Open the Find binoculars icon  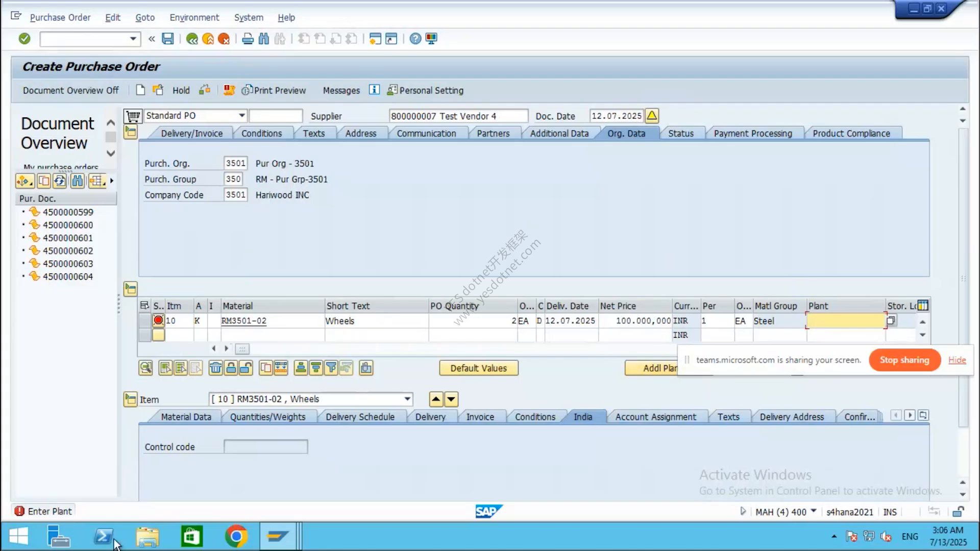[263, 39]
